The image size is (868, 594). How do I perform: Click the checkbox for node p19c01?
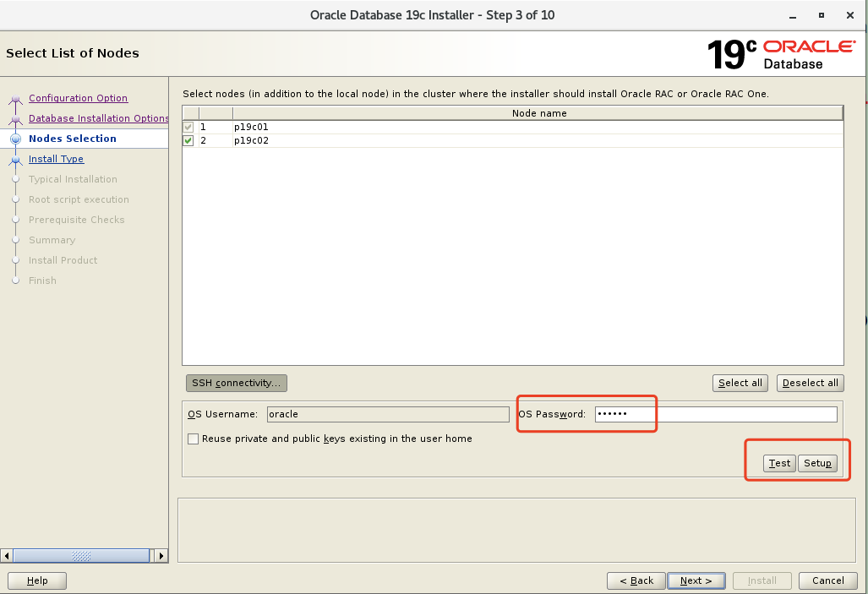(x=188, y=127)
